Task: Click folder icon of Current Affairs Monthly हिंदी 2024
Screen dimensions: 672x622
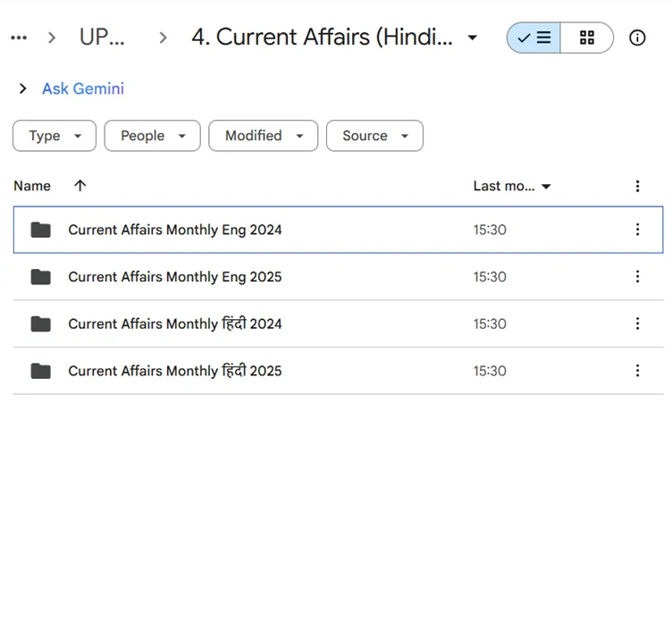Action: click(x=40, y=324)
